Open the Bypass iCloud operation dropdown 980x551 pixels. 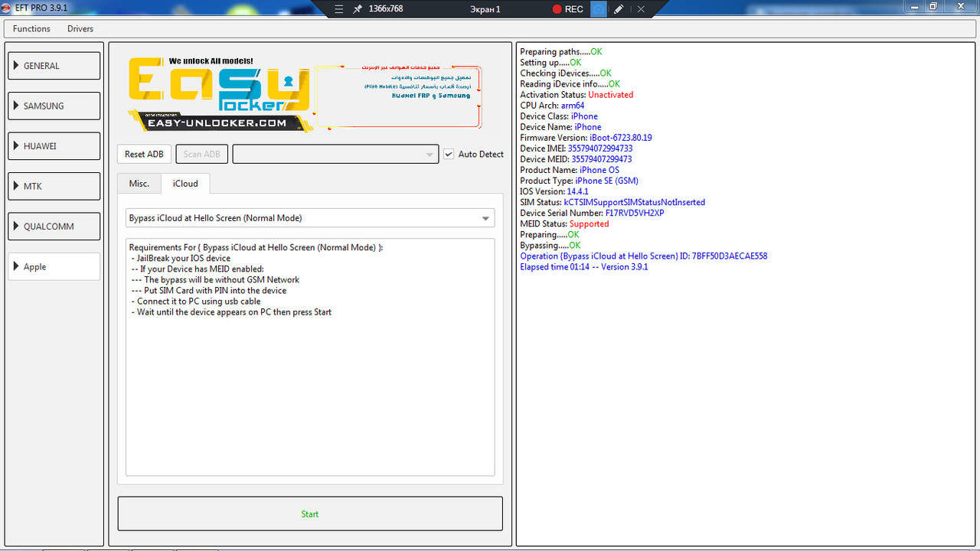310,218
